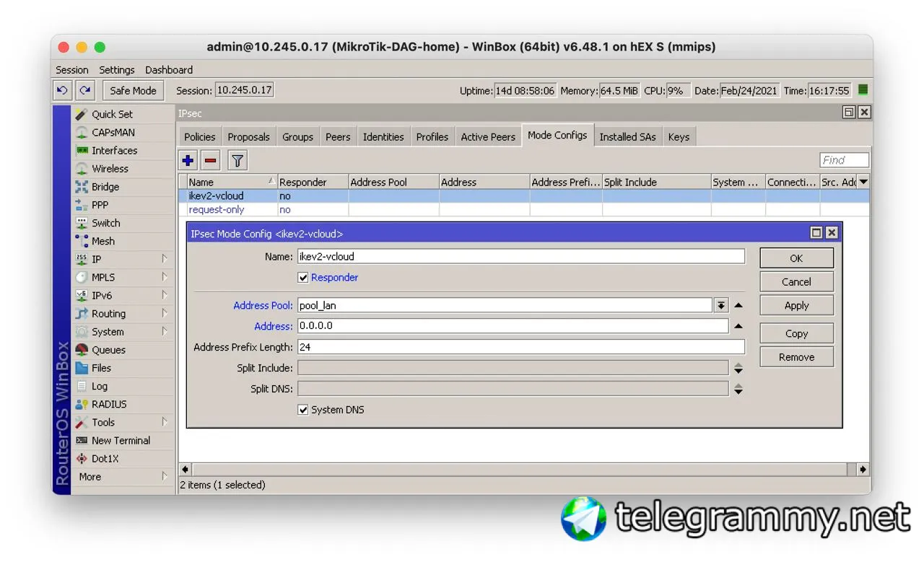Click the IP sidebar icon

click(82, 259)
